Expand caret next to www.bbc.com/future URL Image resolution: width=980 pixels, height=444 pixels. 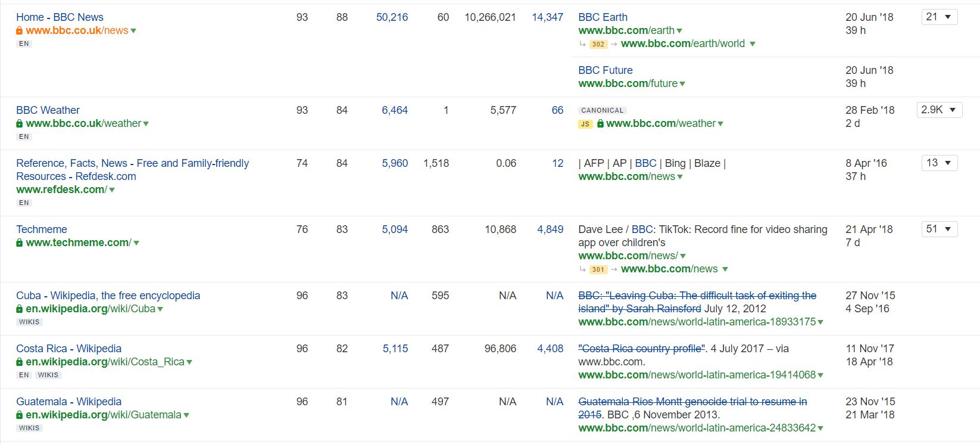click(682, 84)
